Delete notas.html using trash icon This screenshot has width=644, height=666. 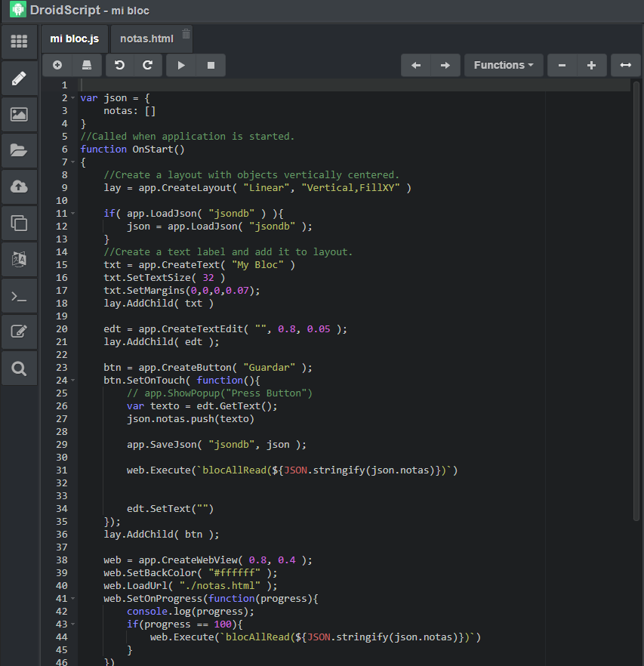(186, 33)
